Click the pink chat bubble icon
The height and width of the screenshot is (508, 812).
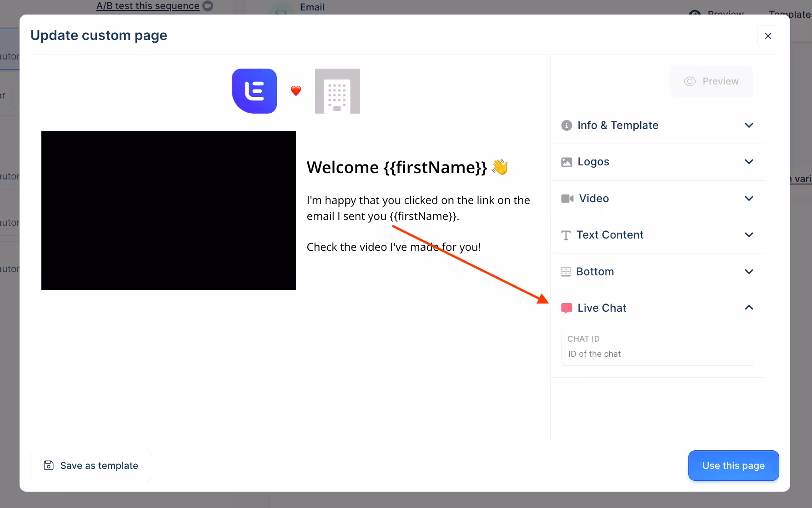click(566, 309)
